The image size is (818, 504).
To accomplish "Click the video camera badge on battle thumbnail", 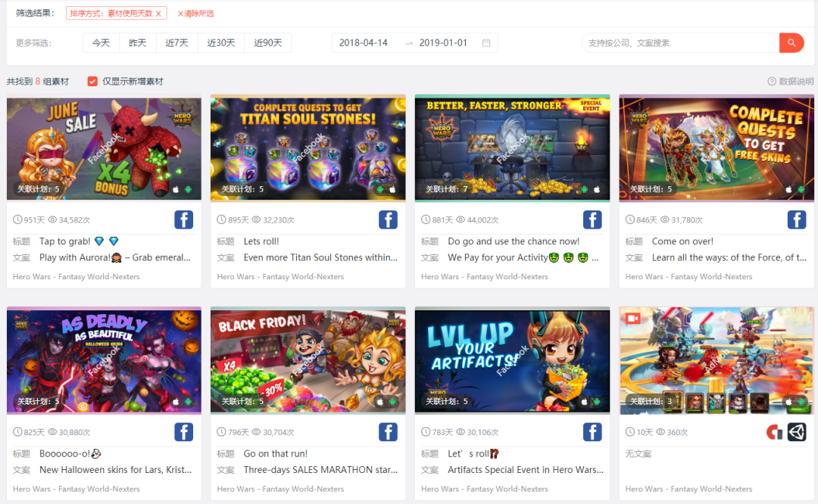I will 632,319.
